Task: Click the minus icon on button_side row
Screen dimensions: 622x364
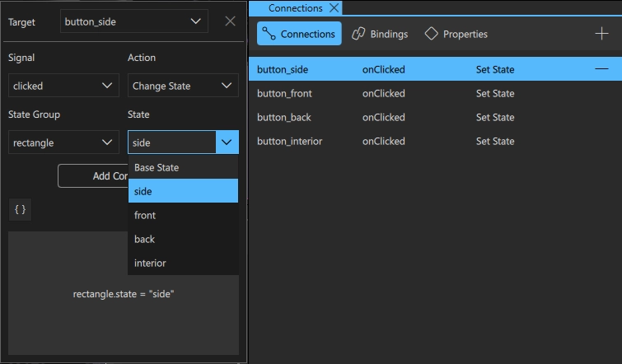Action: pyautogui.click(x=601, y=69)
